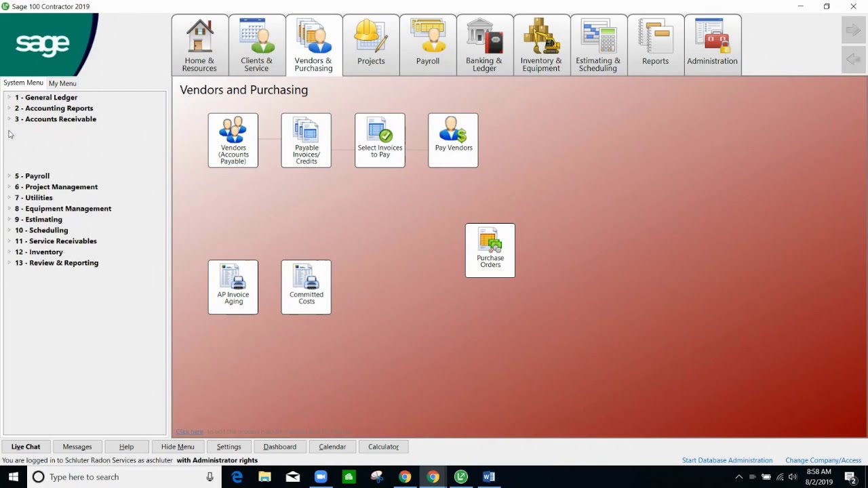Open Windows Start menu
This screenshot has height=488, width=868.
pos(13,477)
